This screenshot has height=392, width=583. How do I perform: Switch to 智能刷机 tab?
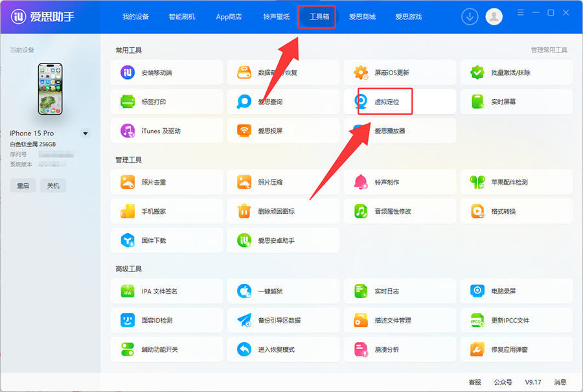point(182,17)
